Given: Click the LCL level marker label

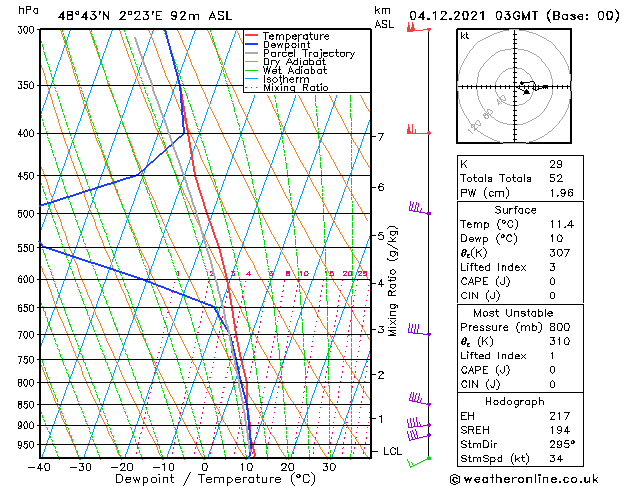Looking at the screenshot, I should point(392,451).
